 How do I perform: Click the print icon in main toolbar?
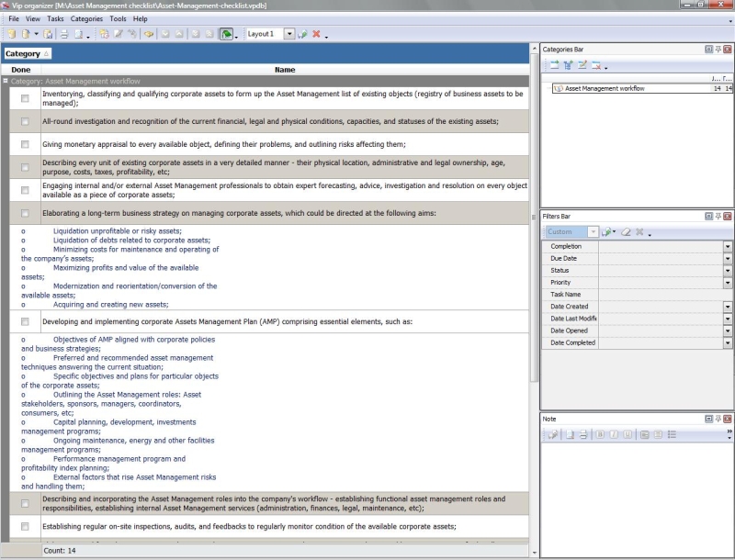click(64, 34)
